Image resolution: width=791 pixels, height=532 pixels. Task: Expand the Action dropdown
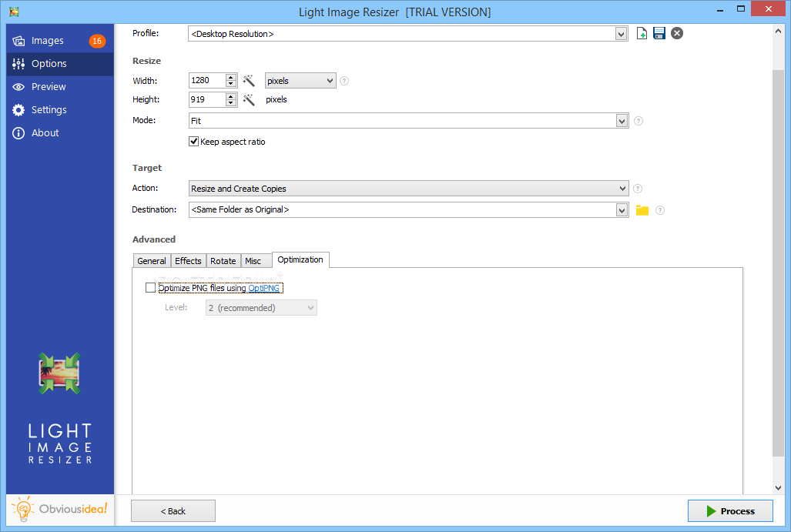(409, 189)
